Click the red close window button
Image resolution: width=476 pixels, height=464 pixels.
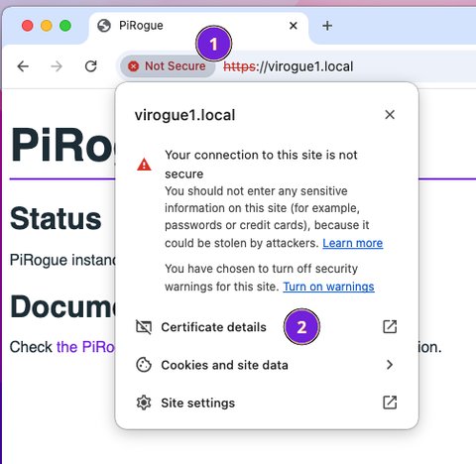tap(28, 26)
